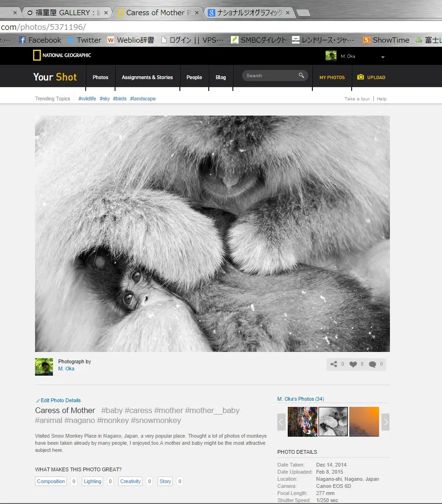Click the share icon below photo

point(334,364)
